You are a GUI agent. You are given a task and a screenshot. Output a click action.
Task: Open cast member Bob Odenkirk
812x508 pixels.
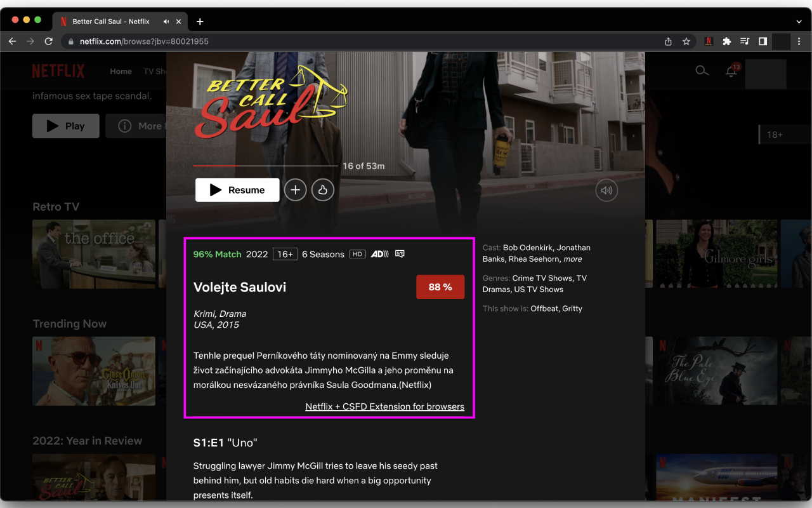click(x=527, y=248)
